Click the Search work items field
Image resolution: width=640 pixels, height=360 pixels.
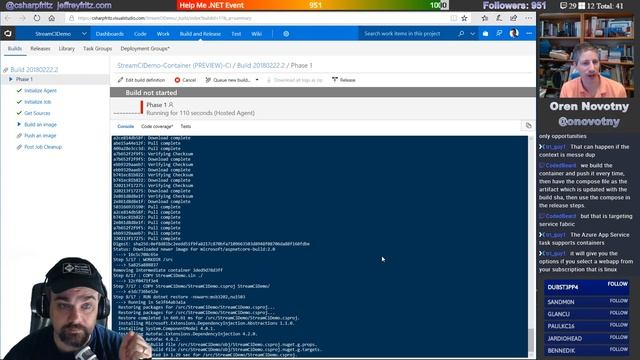click(402, 34)
